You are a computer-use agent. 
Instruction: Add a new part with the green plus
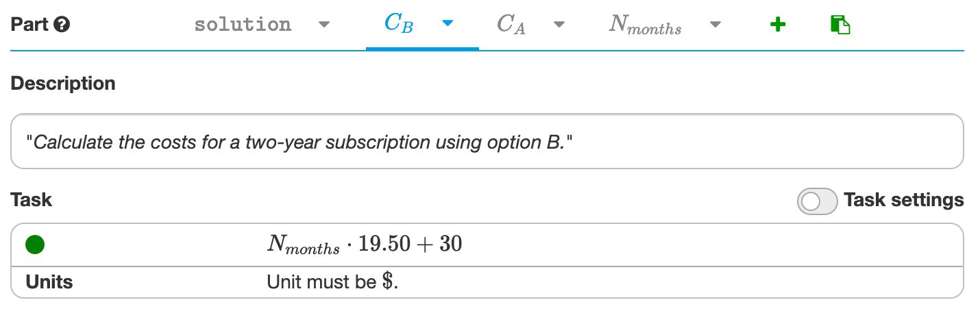pos(777,25)
